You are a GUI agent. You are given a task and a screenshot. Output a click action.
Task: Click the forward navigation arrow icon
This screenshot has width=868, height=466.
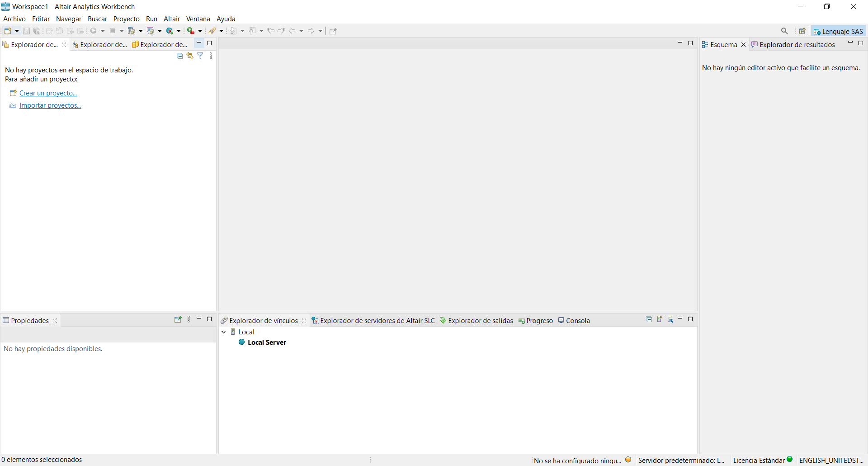click(x=311, y=31)
